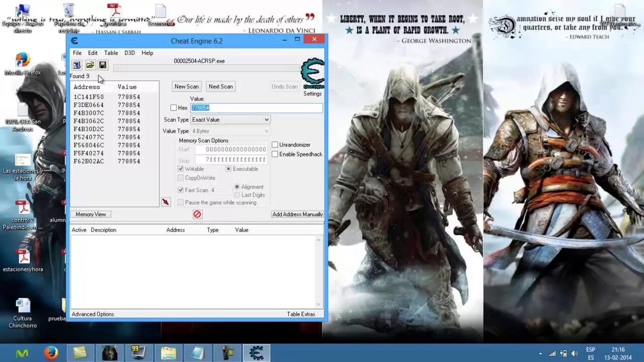
Task: Open File Explorer from the taskbar
Action: pos(169,353)
